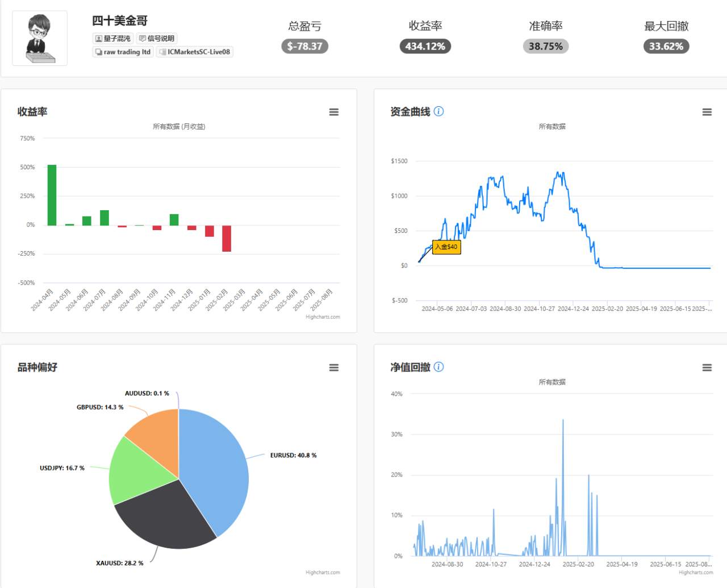Viewport: 727px width, 588px height.
Task: Click the 434.12% return rate badge
Action: pos(425,46)
